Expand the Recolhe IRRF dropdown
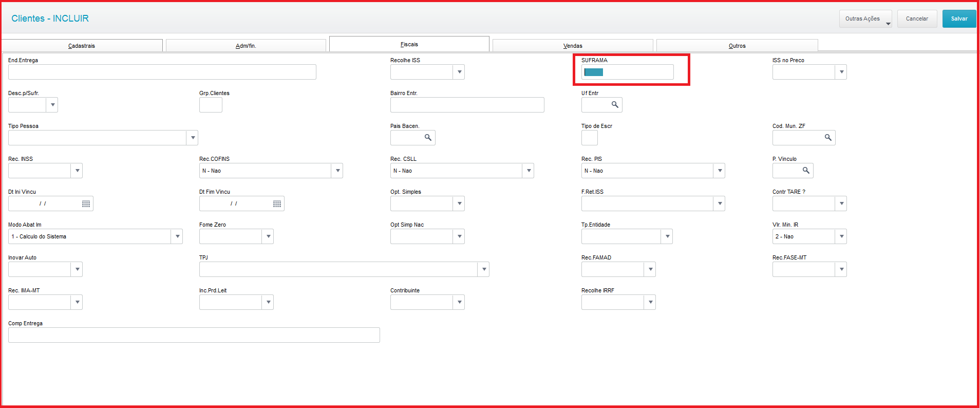980x408 pixels. [x=650, y=302]
